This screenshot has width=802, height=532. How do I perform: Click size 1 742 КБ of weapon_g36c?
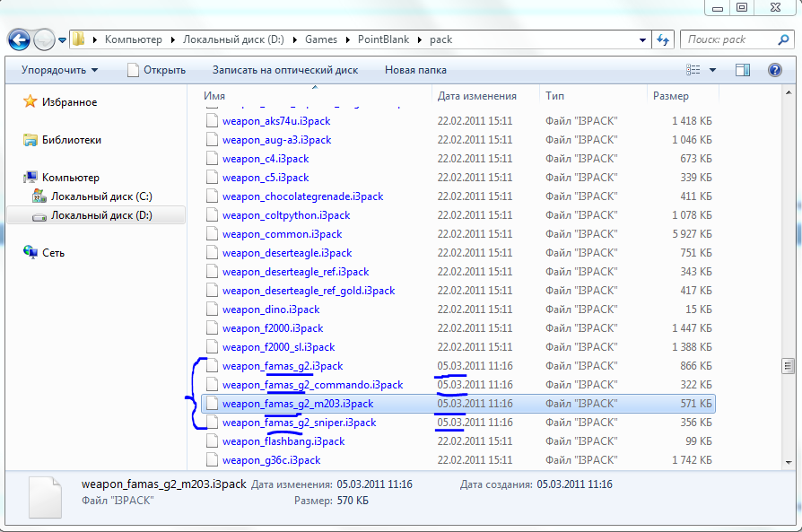692,460
